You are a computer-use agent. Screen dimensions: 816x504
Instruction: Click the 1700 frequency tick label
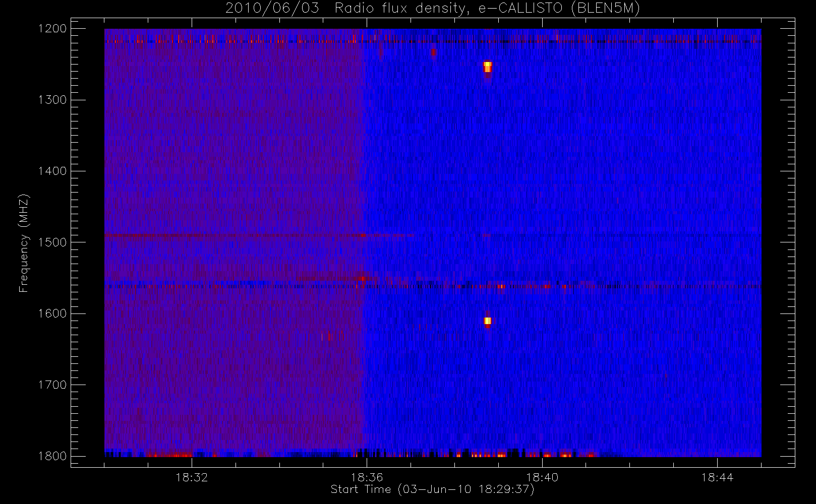pos(52,385)
